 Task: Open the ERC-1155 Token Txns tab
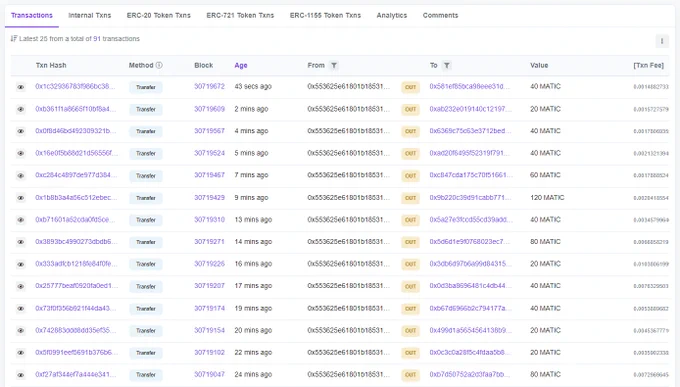click(x=325, y=15)
